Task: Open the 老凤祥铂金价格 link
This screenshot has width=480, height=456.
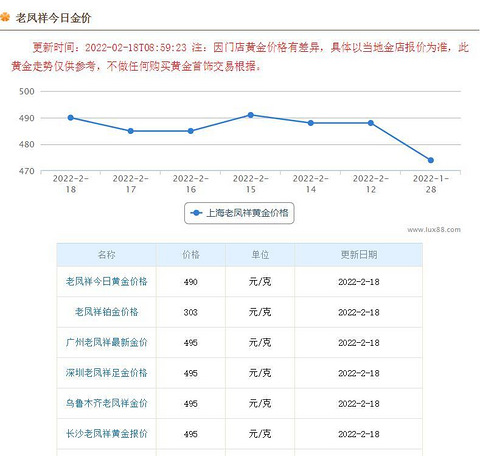Action: (x=106, y=312)
